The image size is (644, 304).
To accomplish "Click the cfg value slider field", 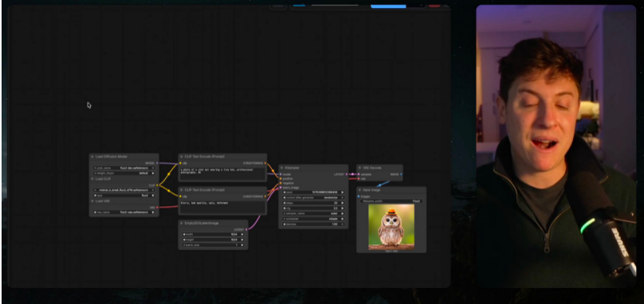I will click(x=313, y=208).
